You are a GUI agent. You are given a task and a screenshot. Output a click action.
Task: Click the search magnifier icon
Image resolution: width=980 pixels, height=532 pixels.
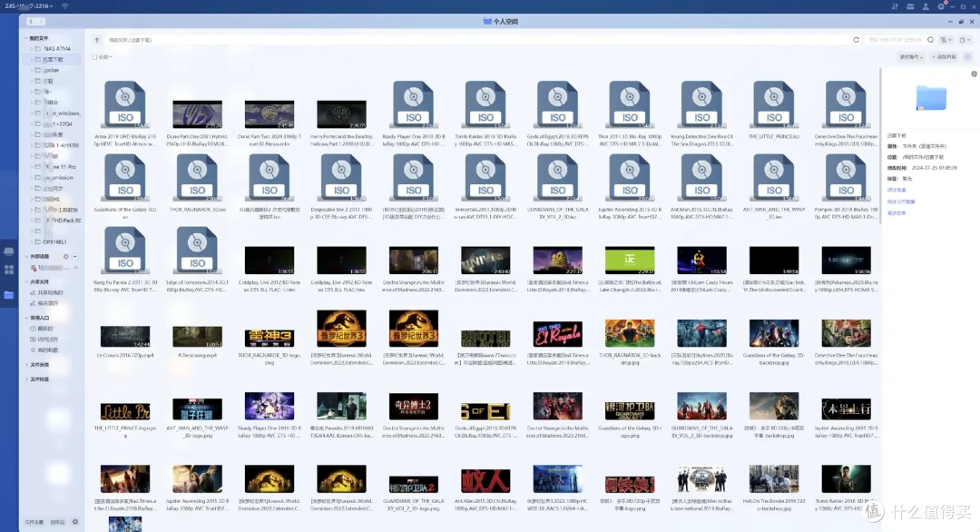click(x=931, y=40)
